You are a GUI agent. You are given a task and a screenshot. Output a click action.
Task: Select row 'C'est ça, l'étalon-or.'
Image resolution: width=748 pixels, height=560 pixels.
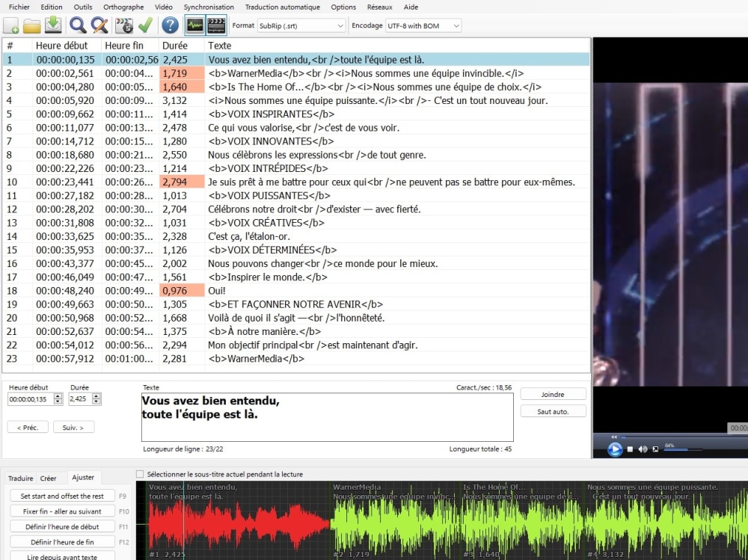point(295,236)
